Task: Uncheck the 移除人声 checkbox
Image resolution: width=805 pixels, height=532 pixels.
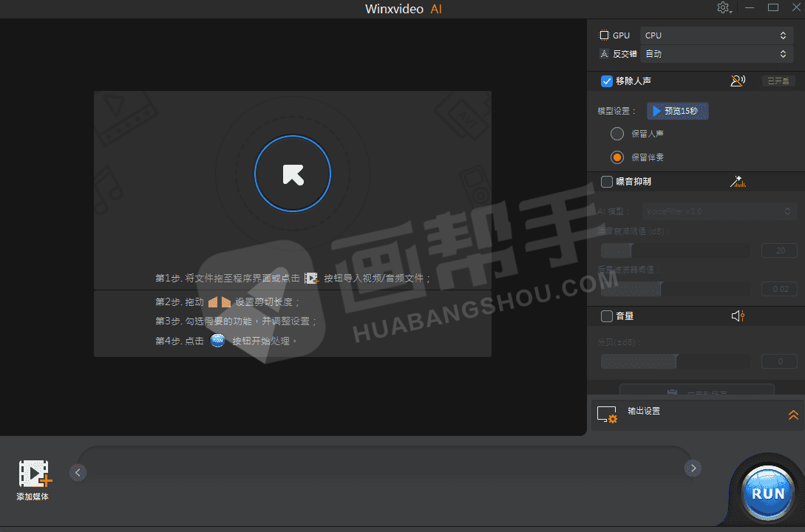Action: point(607,81)
